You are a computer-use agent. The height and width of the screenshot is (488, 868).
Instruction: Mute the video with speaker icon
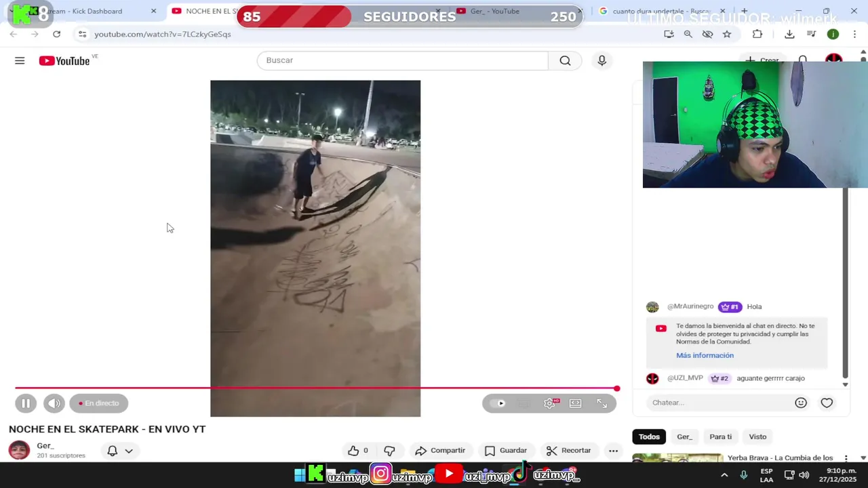pyautogui.click(x=54, y=403)
